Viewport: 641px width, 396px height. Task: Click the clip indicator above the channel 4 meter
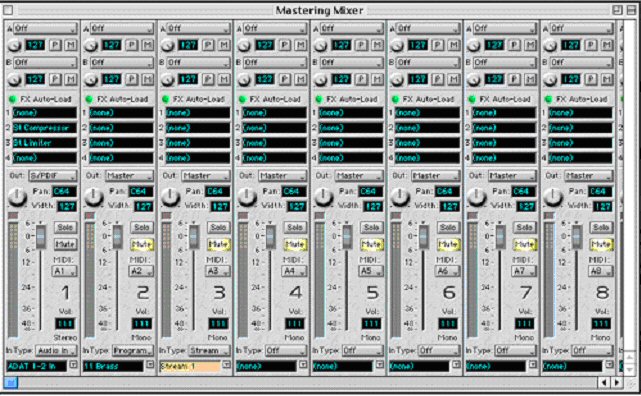(243, 215)
